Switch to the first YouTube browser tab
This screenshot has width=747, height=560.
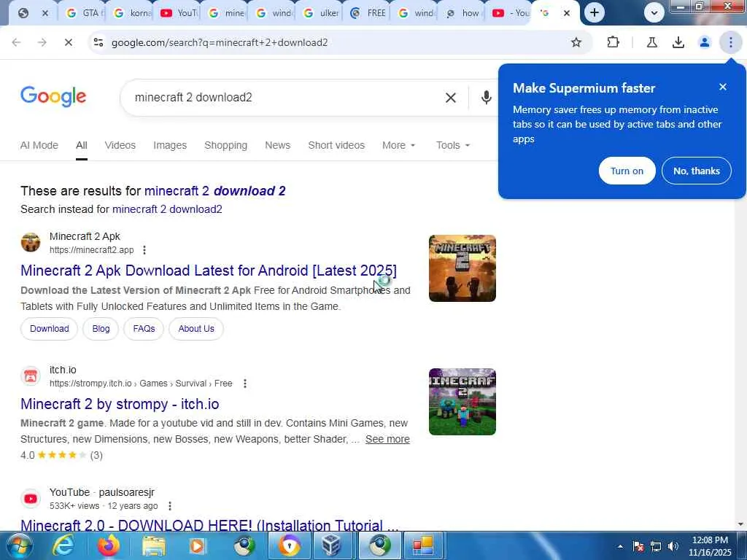point(179,13)
